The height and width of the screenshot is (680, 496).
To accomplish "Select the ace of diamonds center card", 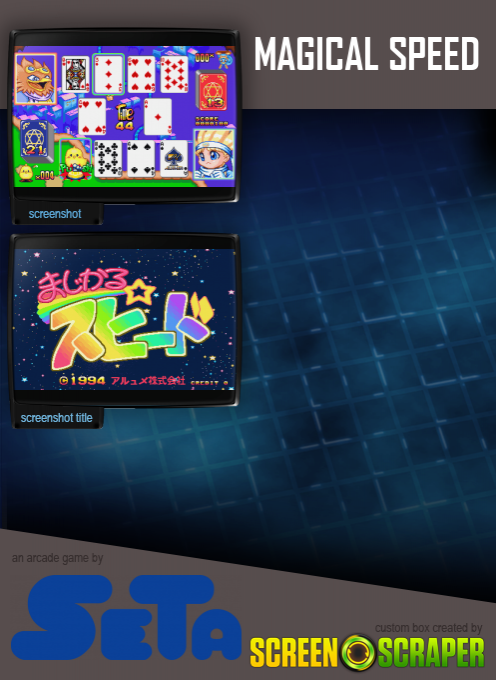I will tap(158, 117).
